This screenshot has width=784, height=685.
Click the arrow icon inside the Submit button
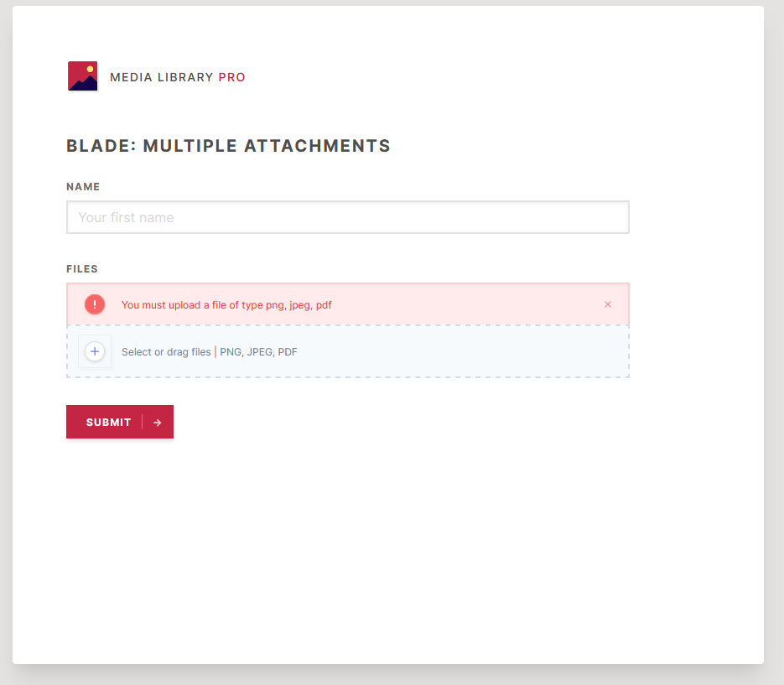tap(158, 422)
